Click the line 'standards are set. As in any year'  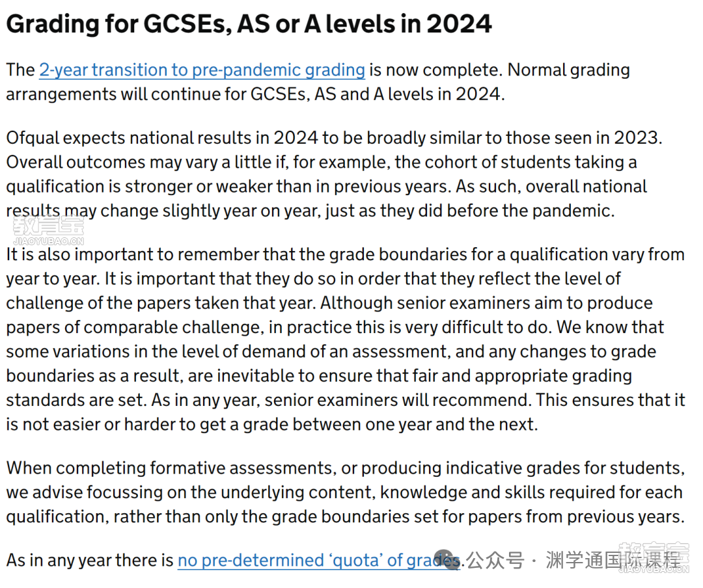[346, 400]
